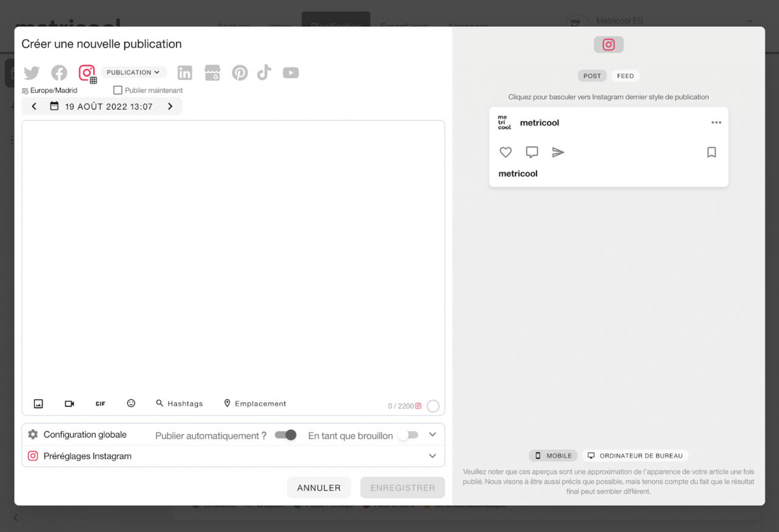779x532 pixels.
Task: Click the latest Instagram style toggle text
Action: 609,97
